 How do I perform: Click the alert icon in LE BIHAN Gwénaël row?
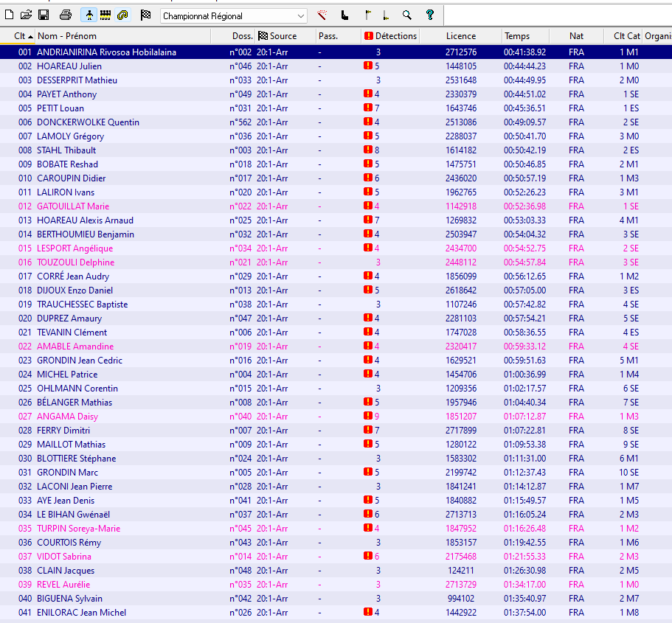[x=367, y=514]
